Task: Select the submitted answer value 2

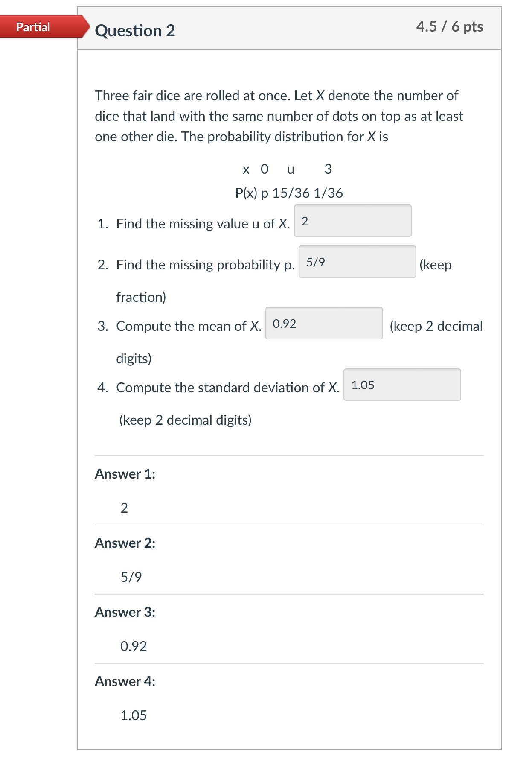Action: click(x=125, y=508)
